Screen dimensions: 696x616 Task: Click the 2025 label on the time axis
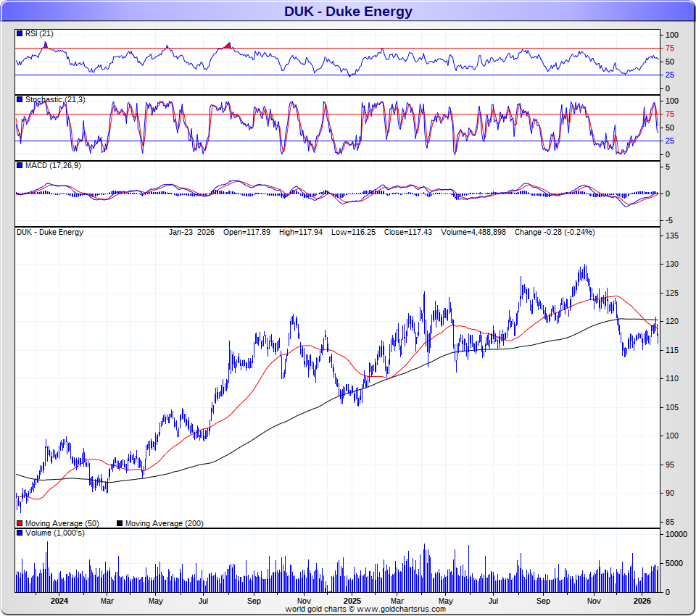[x=352, y=601]
